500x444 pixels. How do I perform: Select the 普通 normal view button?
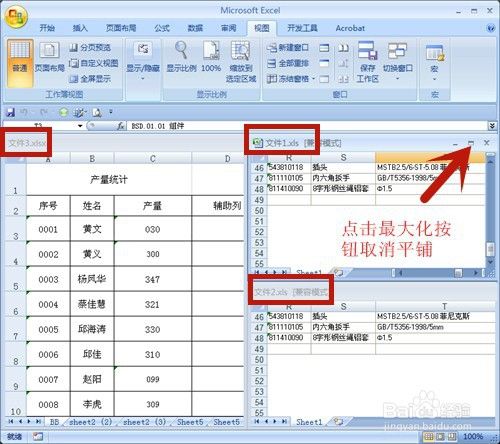[20, 63]
